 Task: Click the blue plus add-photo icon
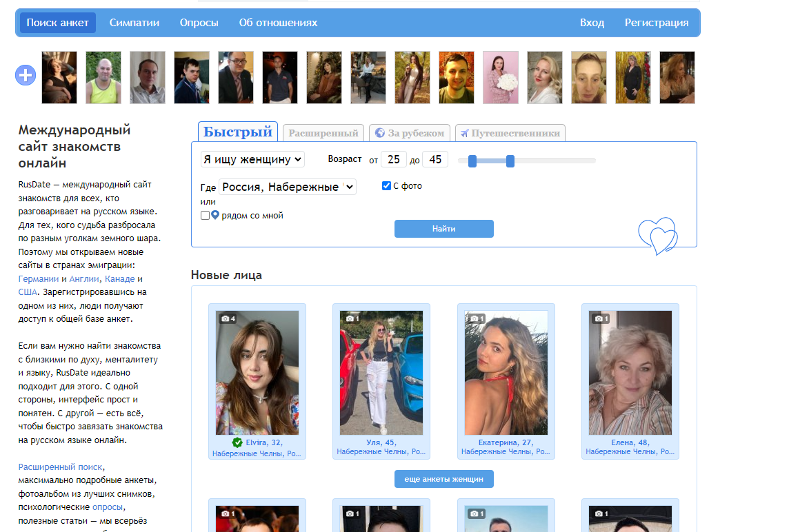(25, 75)
